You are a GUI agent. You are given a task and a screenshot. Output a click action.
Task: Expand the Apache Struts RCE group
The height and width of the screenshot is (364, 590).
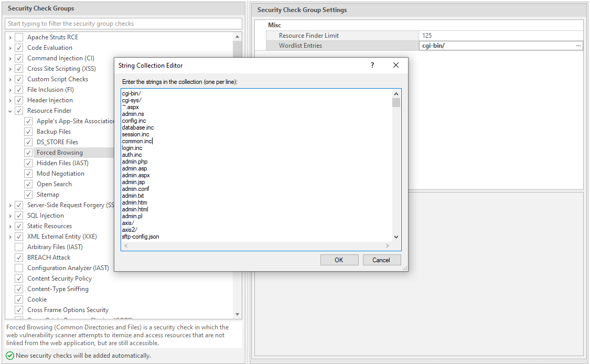[x=10, y=37]
